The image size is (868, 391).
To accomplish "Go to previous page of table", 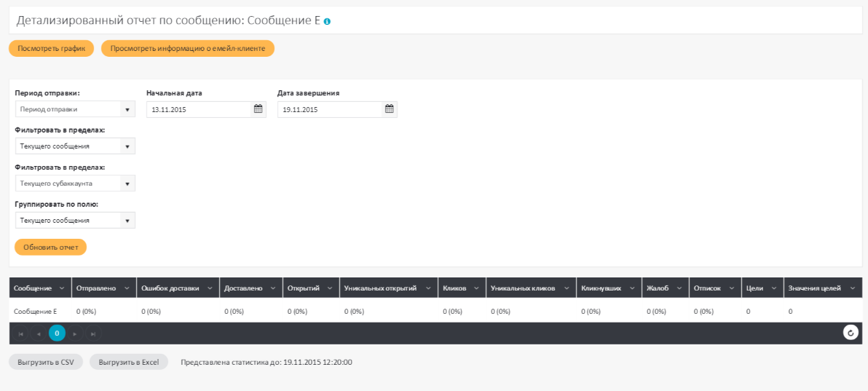I will tap(39, 333).
